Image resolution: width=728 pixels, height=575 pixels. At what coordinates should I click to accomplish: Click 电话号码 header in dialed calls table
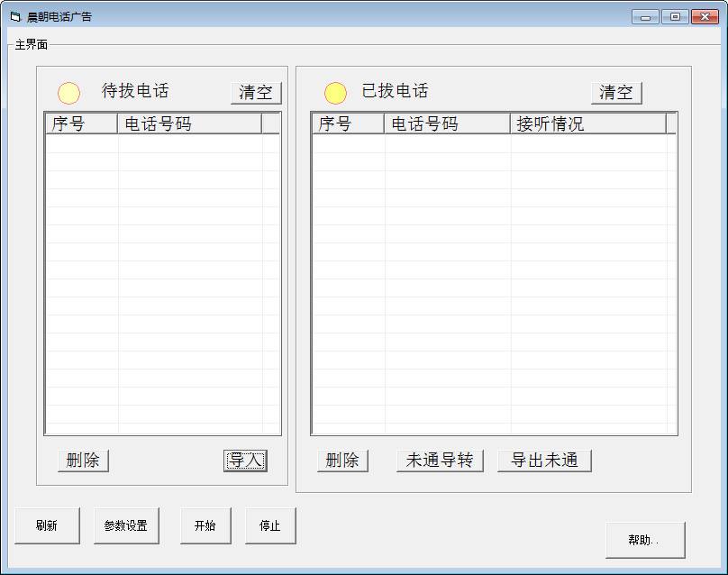pyautogui.click(x=447, y=124)
